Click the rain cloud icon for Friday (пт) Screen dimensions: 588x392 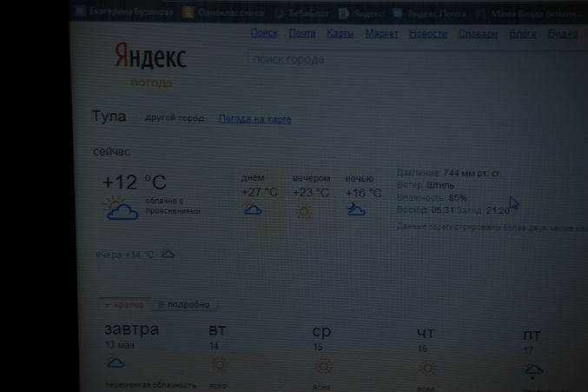point(533,371)
